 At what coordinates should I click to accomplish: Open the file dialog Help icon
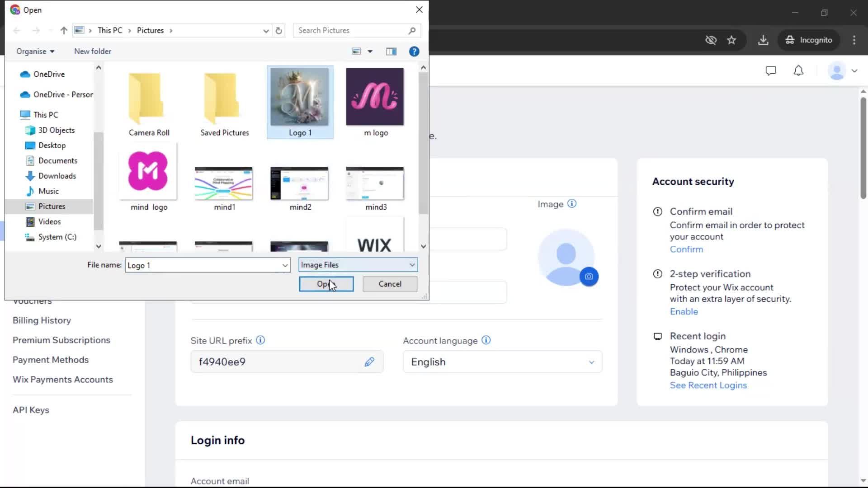[414, 52]
